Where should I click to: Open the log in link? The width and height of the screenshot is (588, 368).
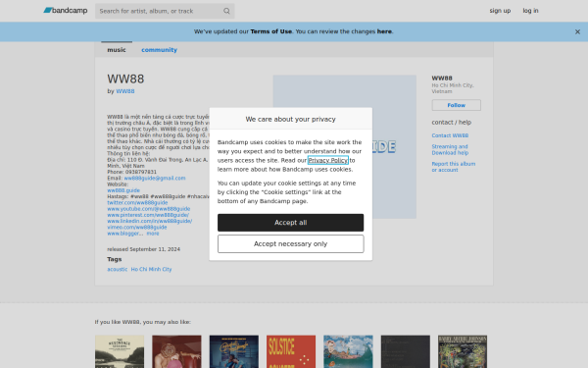tap(530, 11)
